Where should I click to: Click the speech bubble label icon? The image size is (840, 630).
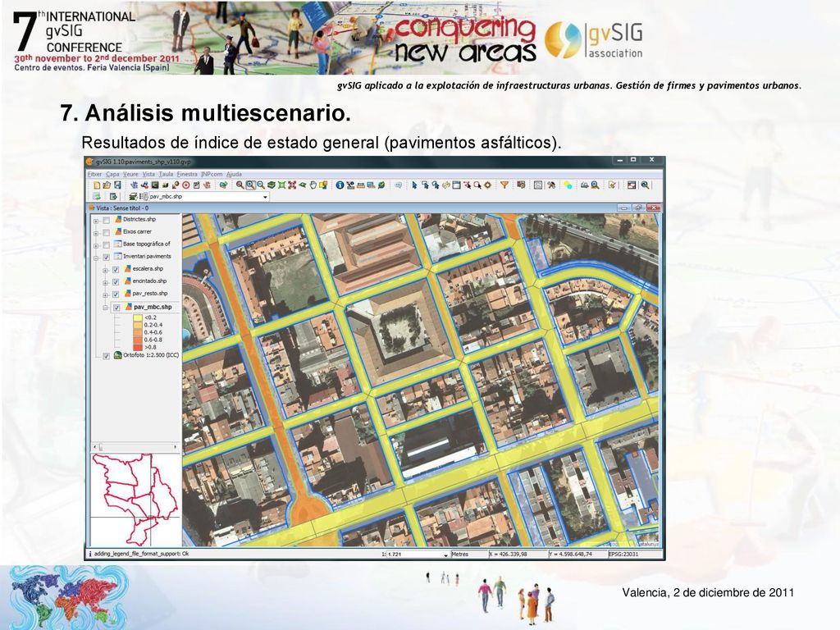click(398, 185)
